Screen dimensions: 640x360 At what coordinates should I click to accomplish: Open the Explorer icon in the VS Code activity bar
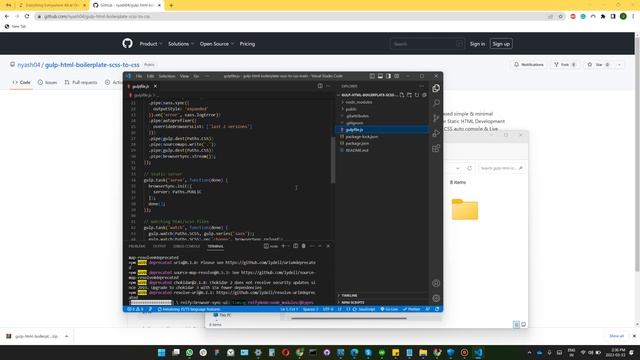(x=436, y=88)
